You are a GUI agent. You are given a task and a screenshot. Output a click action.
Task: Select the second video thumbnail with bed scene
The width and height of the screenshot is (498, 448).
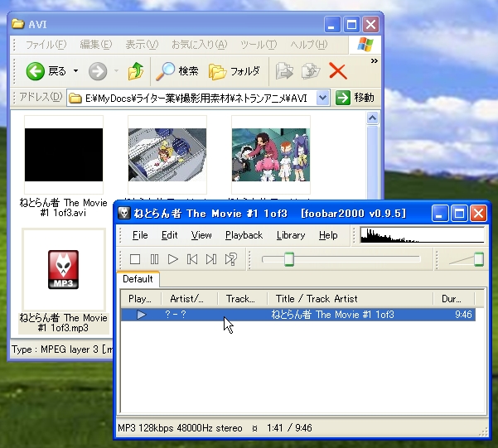(x=167, y=155)
